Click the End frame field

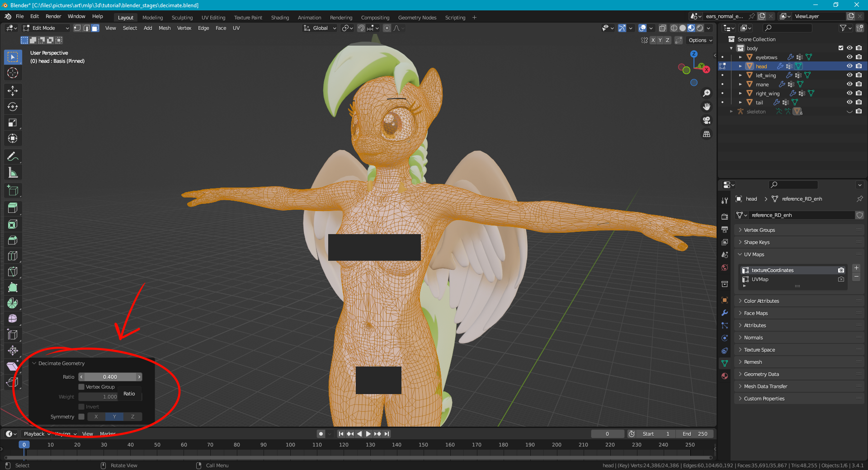click(695, 434)
